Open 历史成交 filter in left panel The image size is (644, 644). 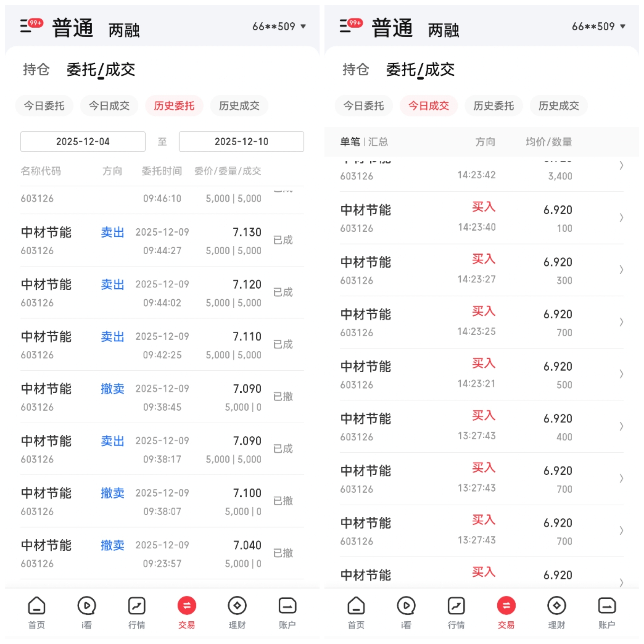pos(239,106)
